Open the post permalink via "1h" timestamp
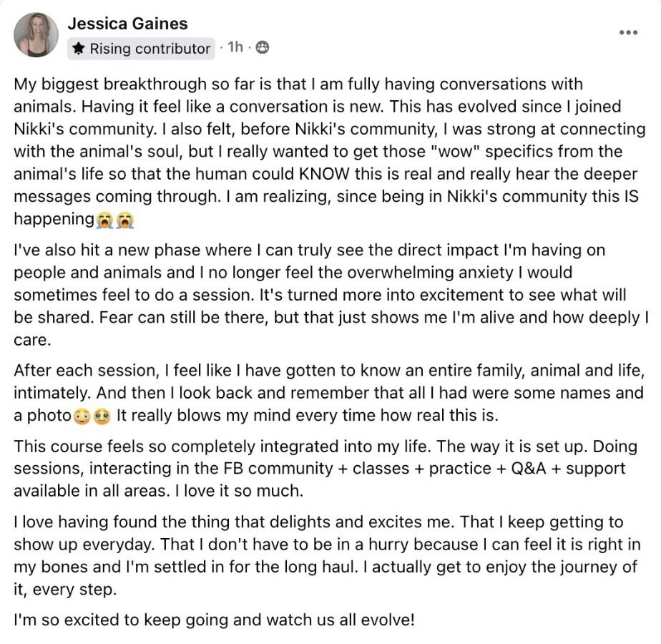The width and height of the screenshot is (661, 644). [x=235, y=47]
